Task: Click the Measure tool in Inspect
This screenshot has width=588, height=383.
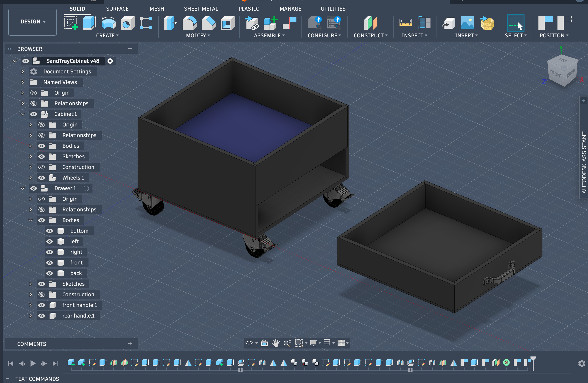Action: point(405,23)
